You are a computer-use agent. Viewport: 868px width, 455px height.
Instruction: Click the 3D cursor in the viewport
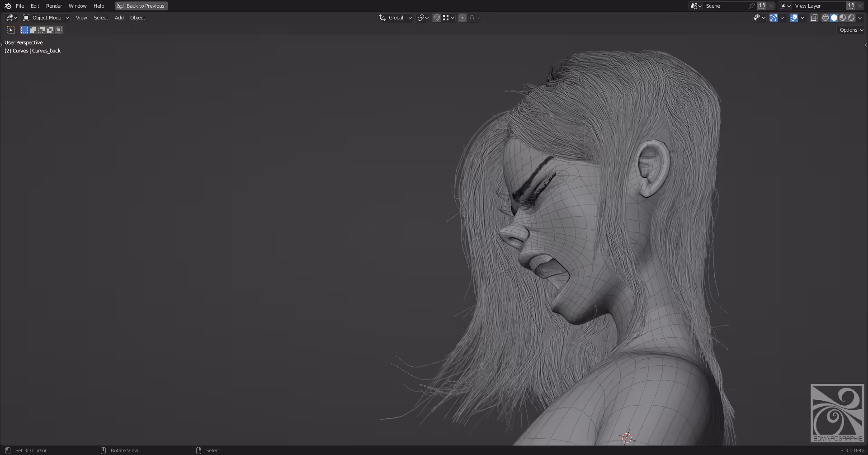[627, 437]
